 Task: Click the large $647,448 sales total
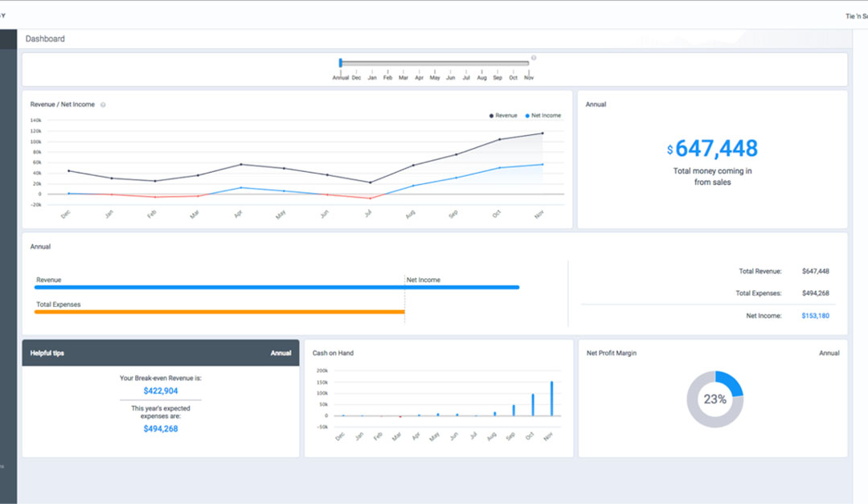click(712, 149)
